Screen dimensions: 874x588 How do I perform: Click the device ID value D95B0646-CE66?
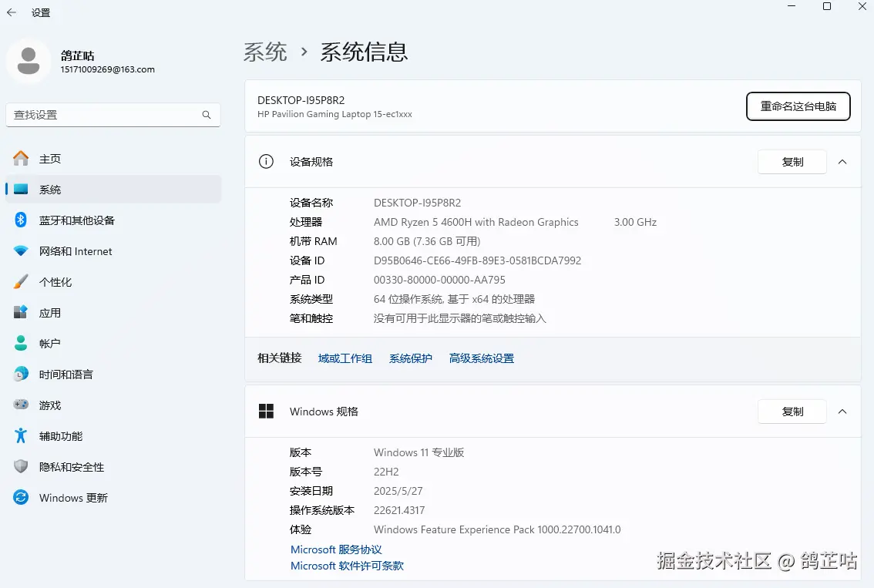click(x=477, y=260)
